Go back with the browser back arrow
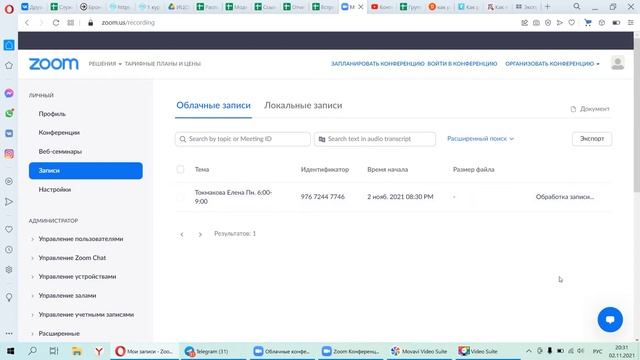The height and width of the screenshot is (360, 640). pos(27,23)
